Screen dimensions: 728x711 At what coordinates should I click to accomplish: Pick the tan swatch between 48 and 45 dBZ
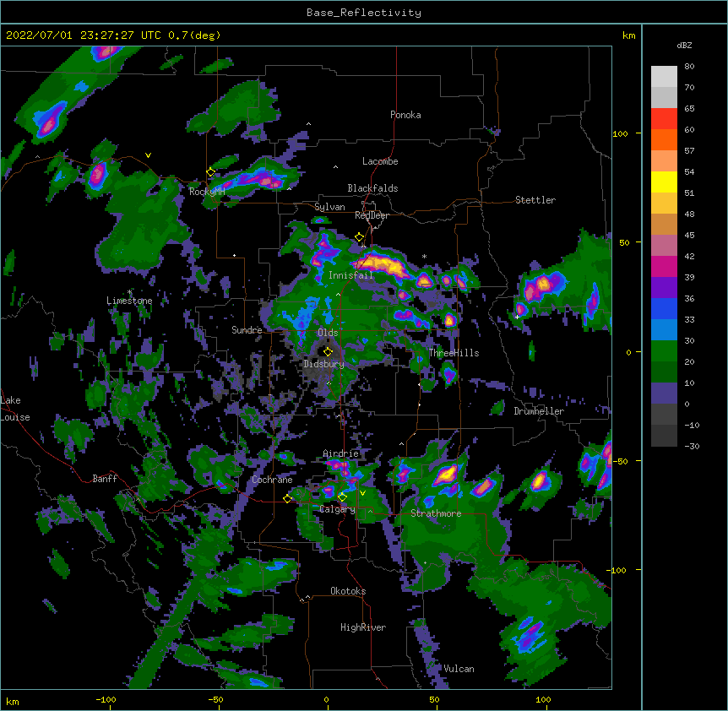664,224
